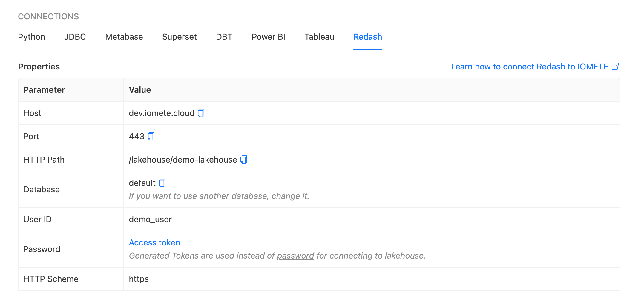This screenshot has width=644, height=306.
Task: Click the Properties heading
Action: click(39, 67)
